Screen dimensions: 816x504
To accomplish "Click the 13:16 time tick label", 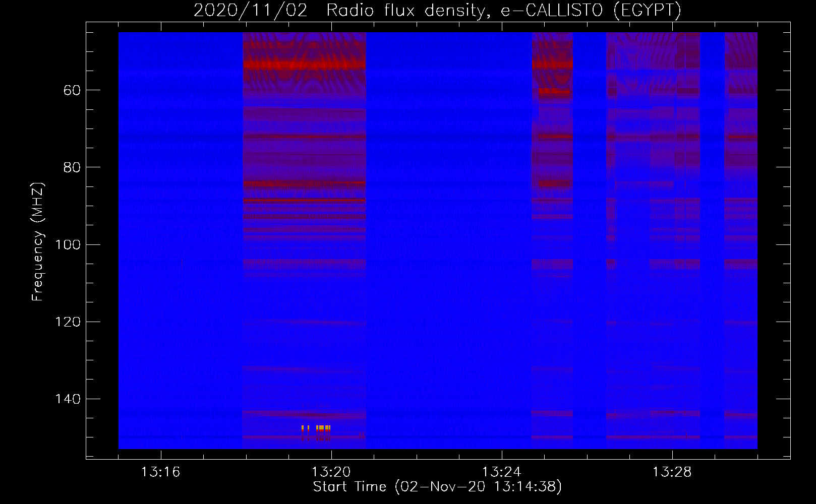I will (160, 472).
